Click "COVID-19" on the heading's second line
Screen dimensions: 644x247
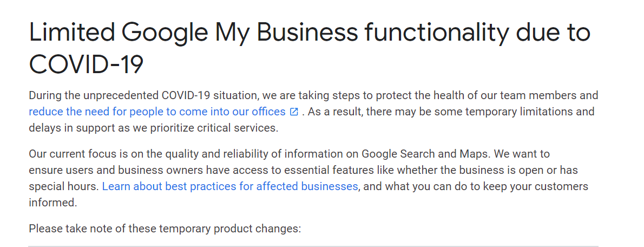pyautogui.click(x=86, y=64)
